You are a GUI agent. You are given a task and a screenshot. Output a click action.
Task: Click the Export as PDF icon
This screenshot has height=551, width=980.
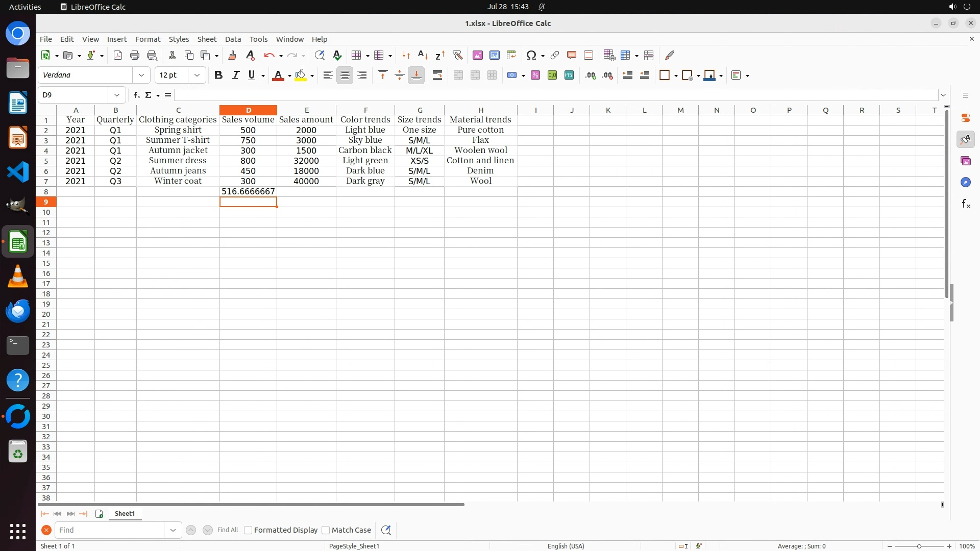(118, 55)
